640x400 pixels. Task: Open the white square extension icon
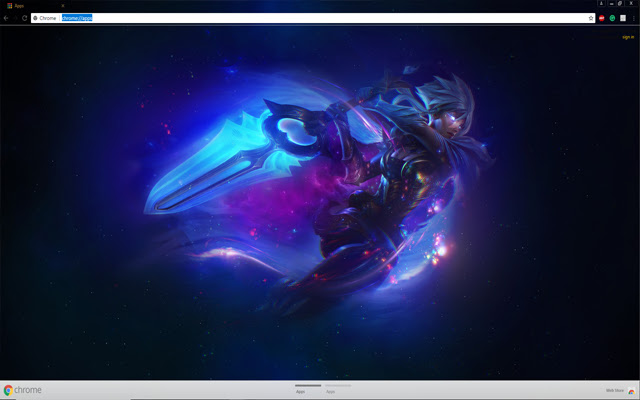(x=623, y=18)
